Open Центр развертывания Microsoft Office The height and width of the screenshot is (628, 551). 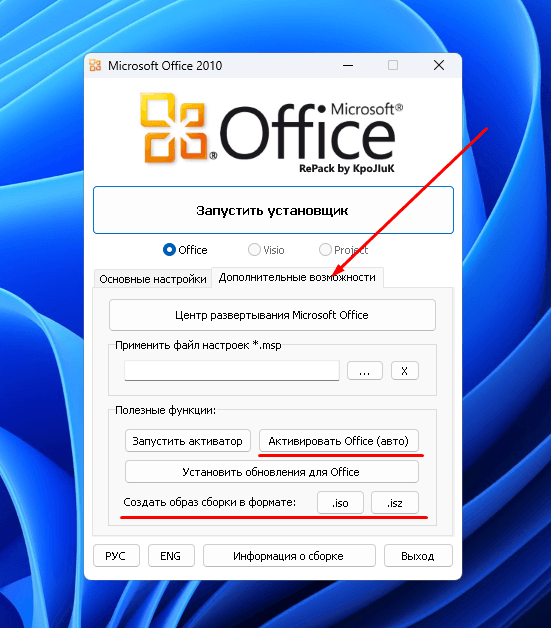272,315
